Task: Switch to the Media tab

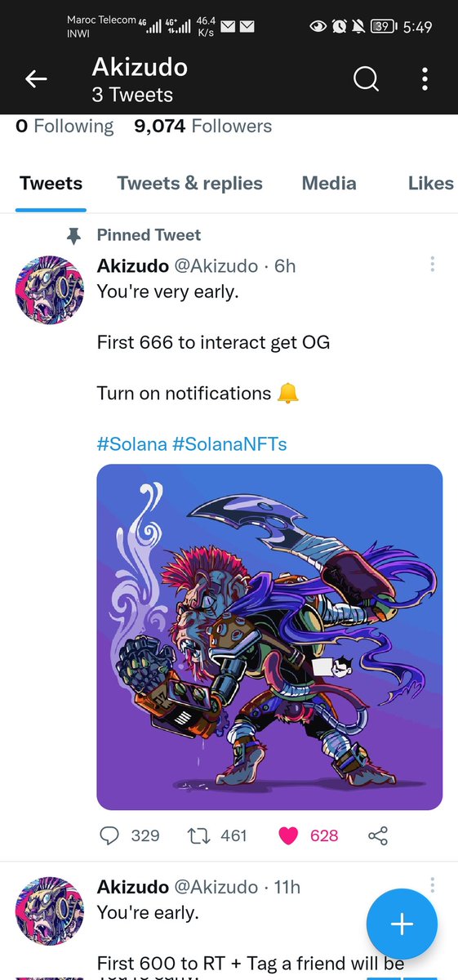Action: coord(329,183)
